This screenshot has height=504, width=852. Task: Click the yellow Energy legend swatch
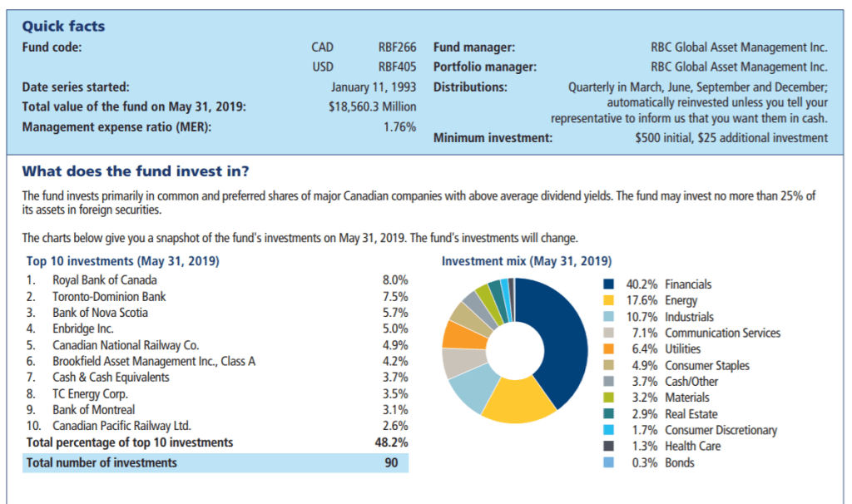click(610, 300)
